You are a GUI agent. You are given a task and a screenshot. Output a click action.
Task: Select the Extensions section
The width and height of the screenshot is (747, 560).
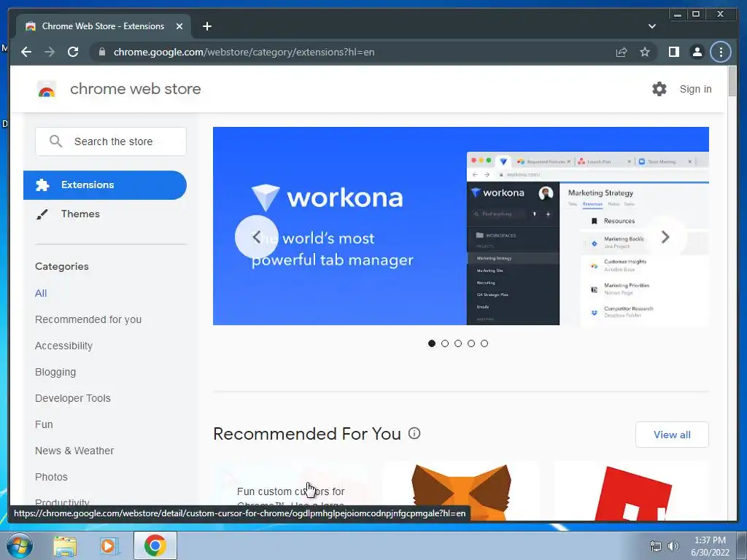coord(105,184)
